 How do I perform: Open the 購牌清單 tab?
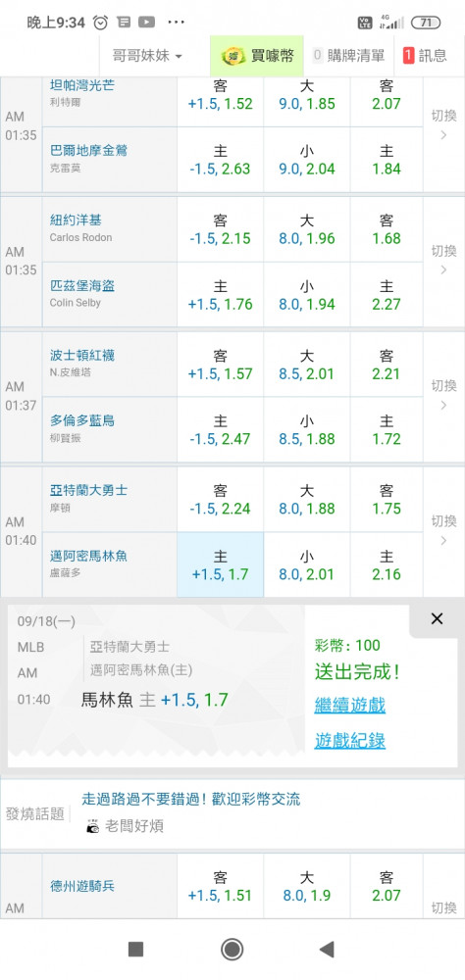[348, 56]
